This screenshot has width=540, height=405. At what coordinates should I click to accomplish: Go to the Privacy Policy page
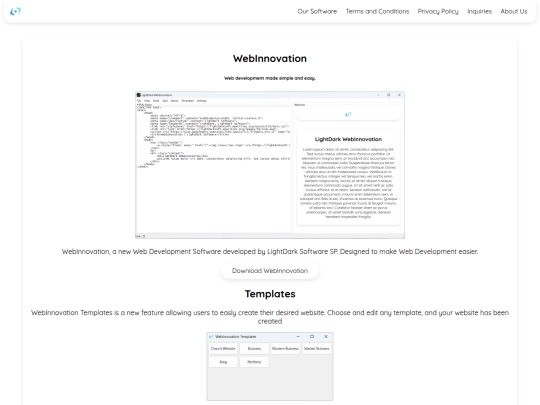pyautogui.click(x=438, y=11)
